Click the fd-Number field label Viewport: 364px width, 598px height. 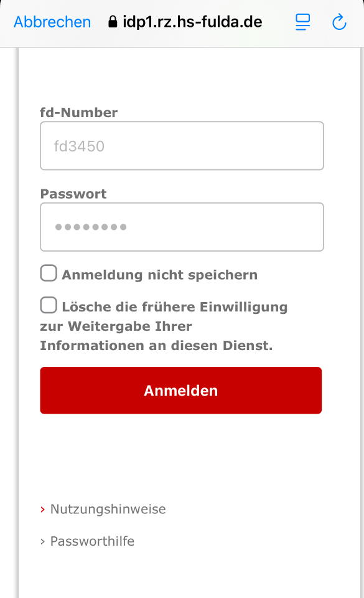coord(79,113)
